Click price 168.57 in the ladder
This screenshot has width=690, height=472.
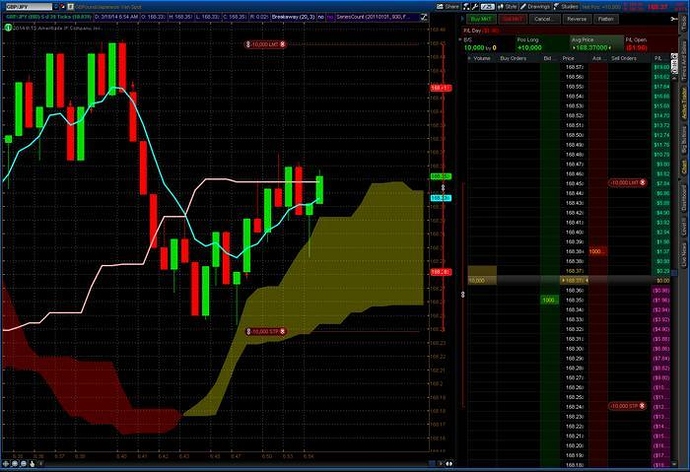(574, 67)
